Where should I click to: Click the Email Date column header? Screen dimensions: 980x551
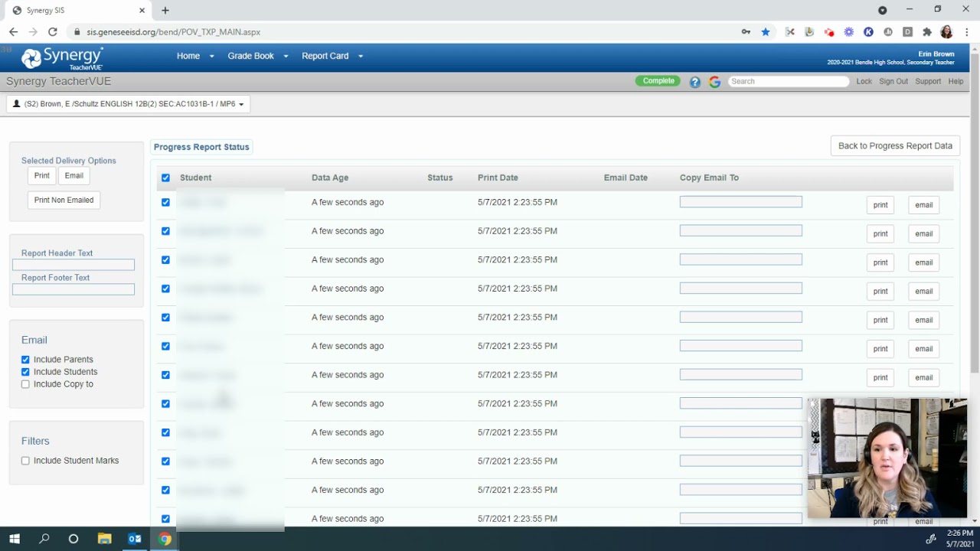[626, 178]
